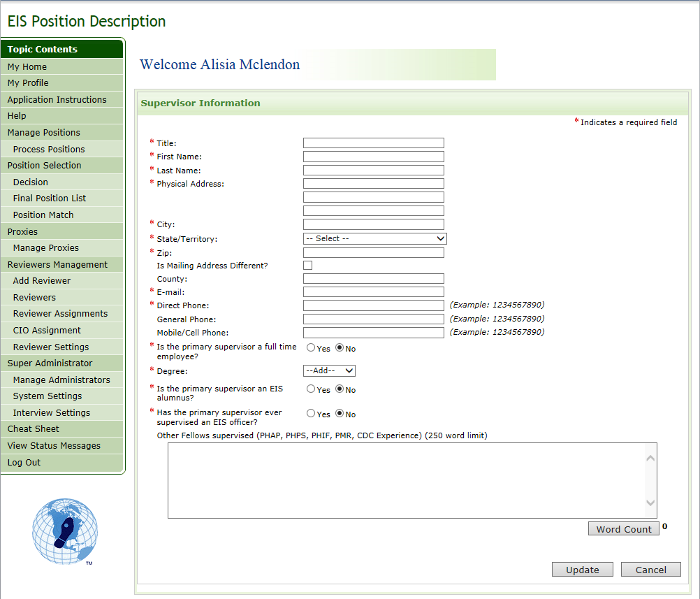Click the globe logo image in sidebar
The height and width of the screenshot is (599, 700).
coord(65,532)
